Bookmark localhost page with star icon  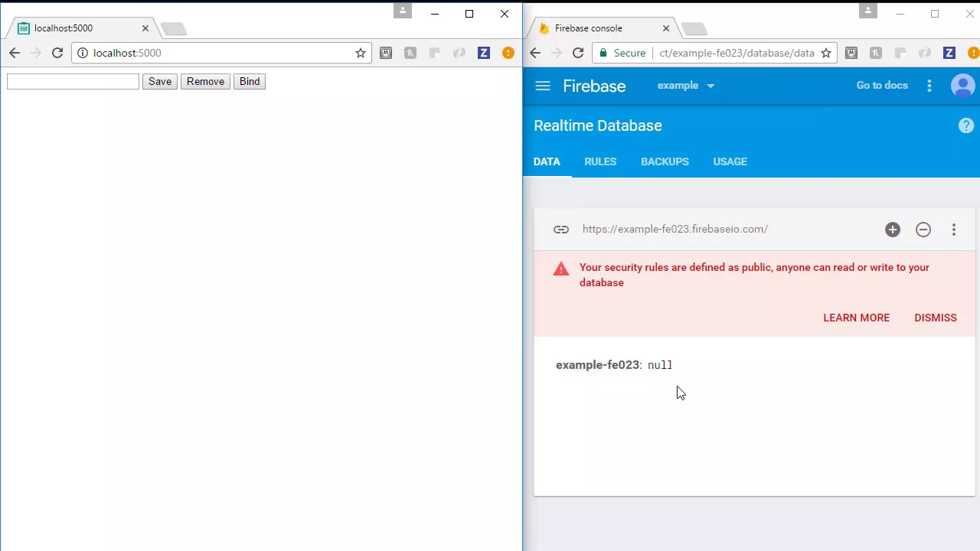coord(361,53)
